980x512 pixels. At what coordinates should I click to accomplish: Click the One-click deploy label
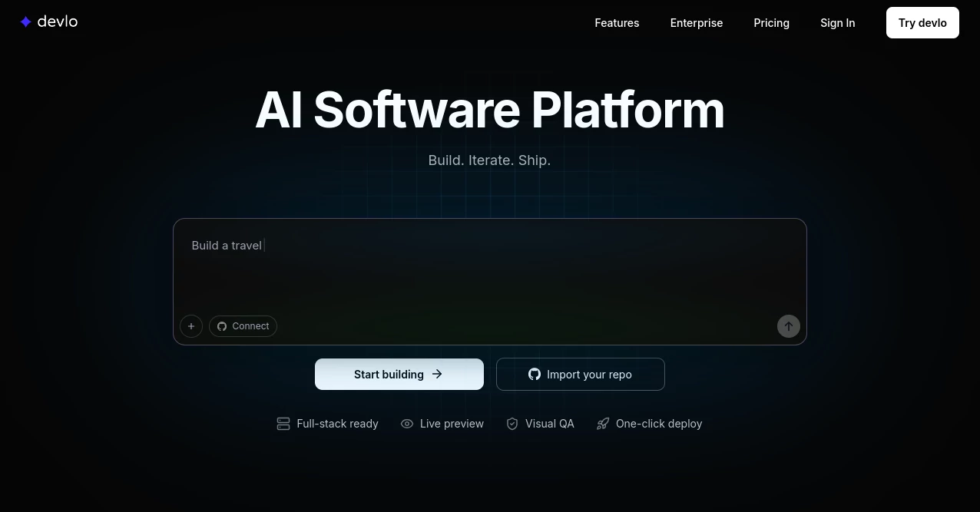pyautogui.click(x=659, y=424)
